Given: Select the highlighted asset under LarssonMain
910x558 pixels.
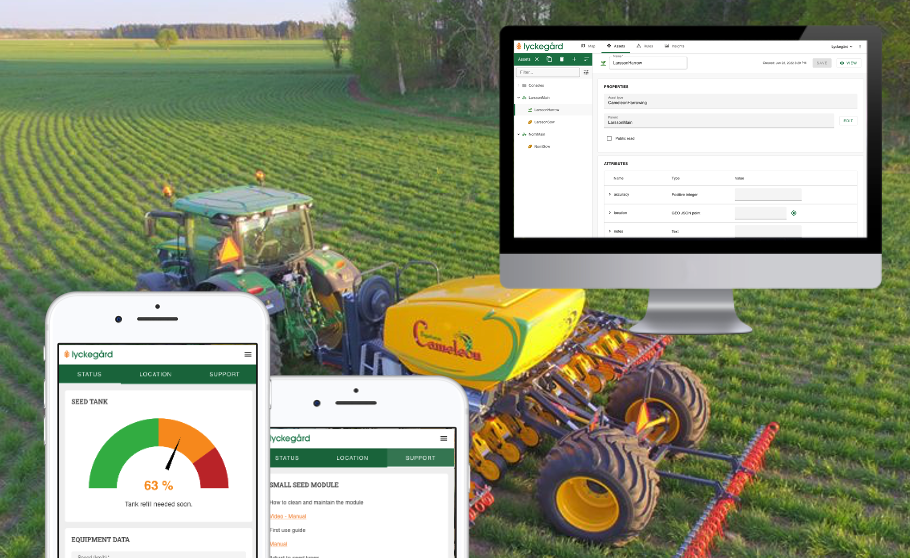Looking at the screenshot, I should 553,110.
